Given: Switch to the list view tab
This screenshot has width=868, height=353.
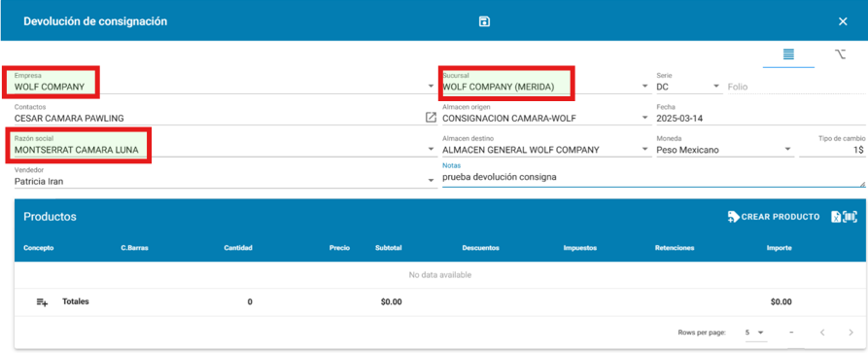Looking at the screenshot, I should coord(788,54).
